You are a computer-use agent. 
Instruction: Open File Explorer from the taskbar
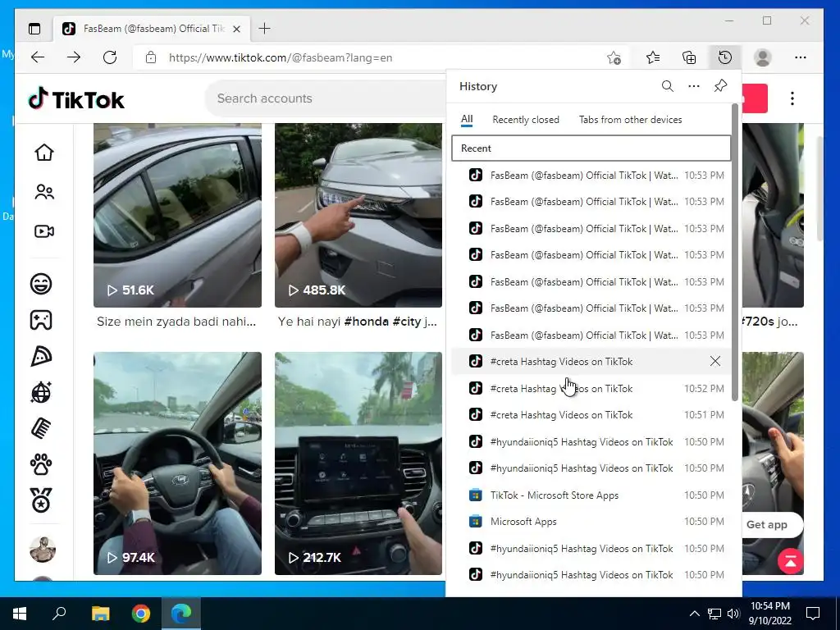pos(100,614)
